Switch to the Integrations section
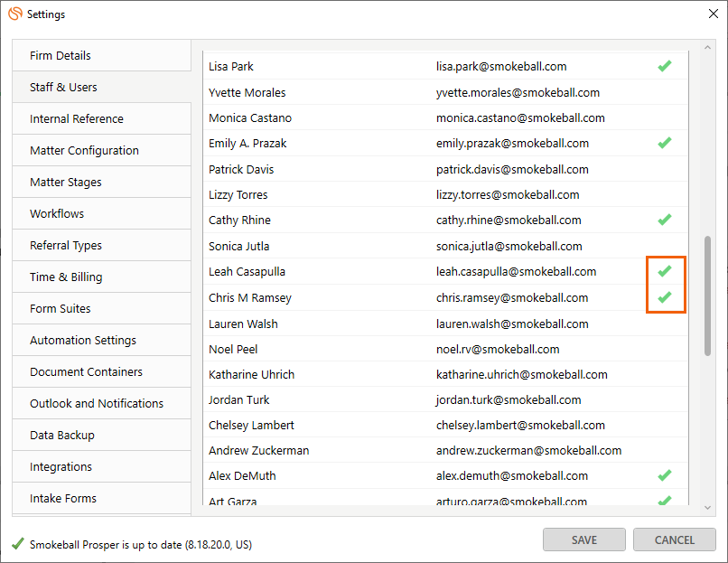 102,466
